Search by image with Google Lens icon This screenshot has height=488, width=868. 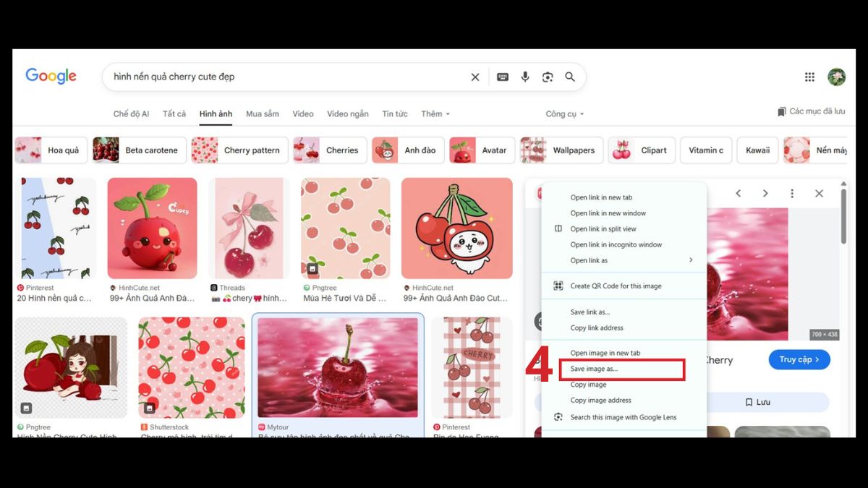click(548, 77)
